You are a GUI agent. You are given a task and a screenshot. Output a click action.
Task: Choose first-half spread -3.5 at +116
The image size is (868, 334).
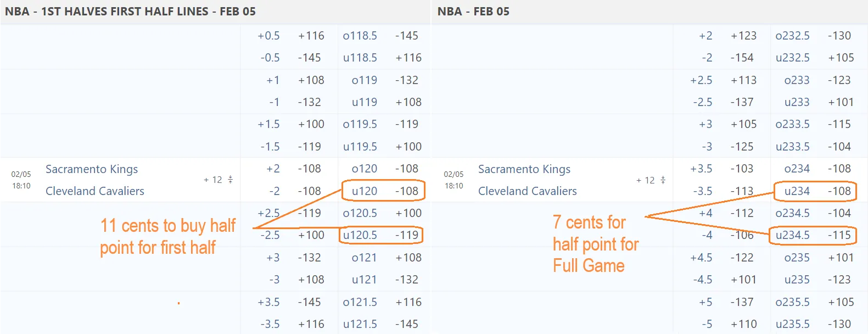291,324
